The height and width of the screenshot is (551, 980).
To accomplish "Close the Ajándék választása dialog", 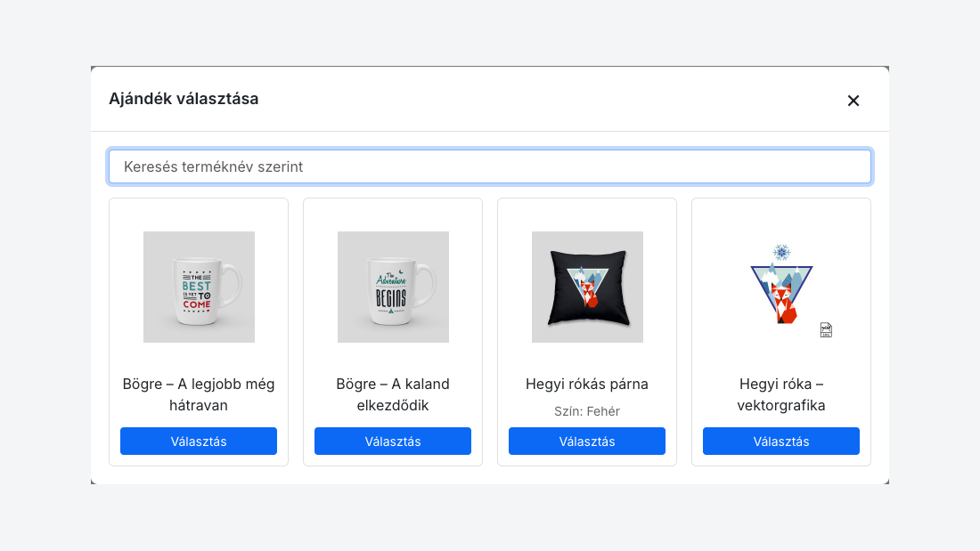I will [x=853, y=101].
